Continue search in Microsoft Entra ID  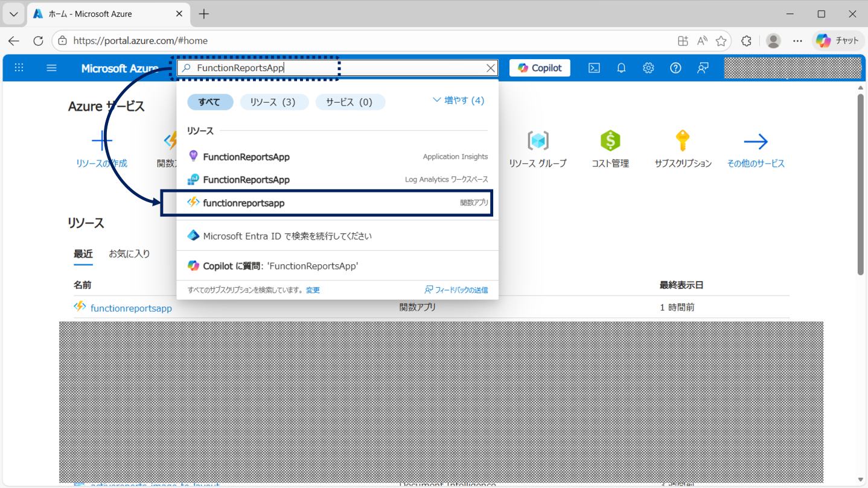tap(337, 236)
